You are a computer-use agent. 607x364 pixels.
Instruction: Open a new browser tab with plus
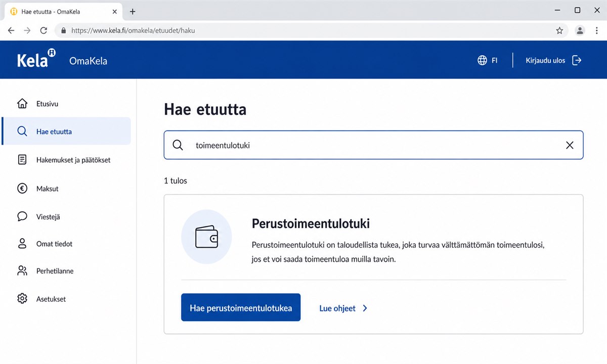click(x=133, y=11)
